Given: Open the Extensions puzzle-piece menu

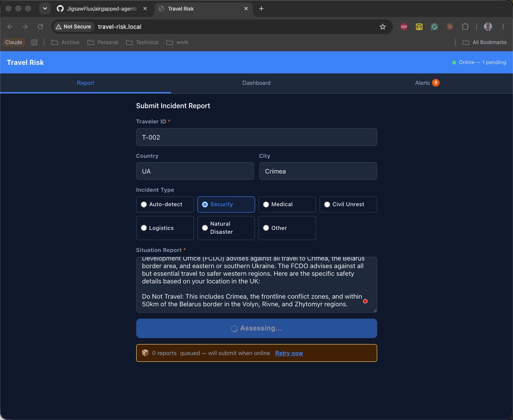Looking at the screenshot, I should click(x=465, y=27).
